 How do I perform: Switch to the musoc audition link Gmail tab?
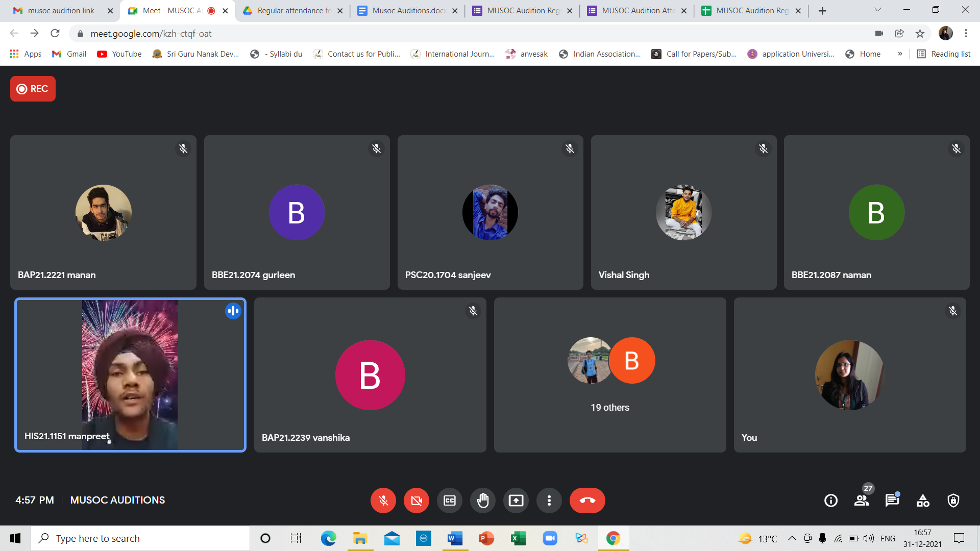coord(61,11)
